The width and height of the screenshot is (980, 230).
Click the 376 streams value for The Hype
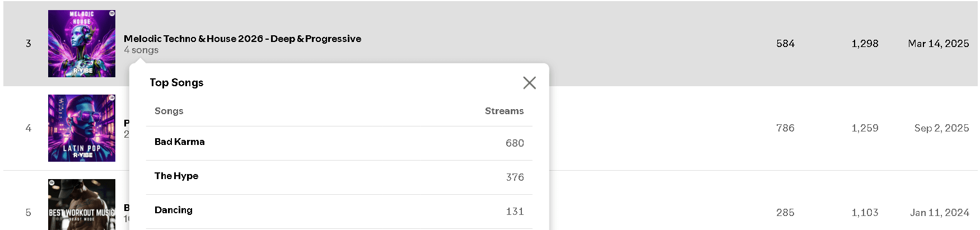point(515,177)
